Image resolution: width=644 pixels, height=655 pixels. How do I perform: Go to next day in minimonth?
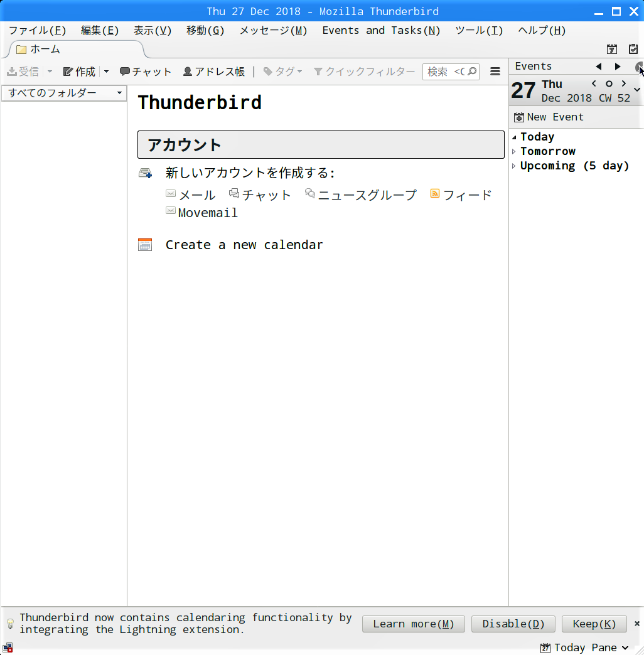(x=624, y=83)
